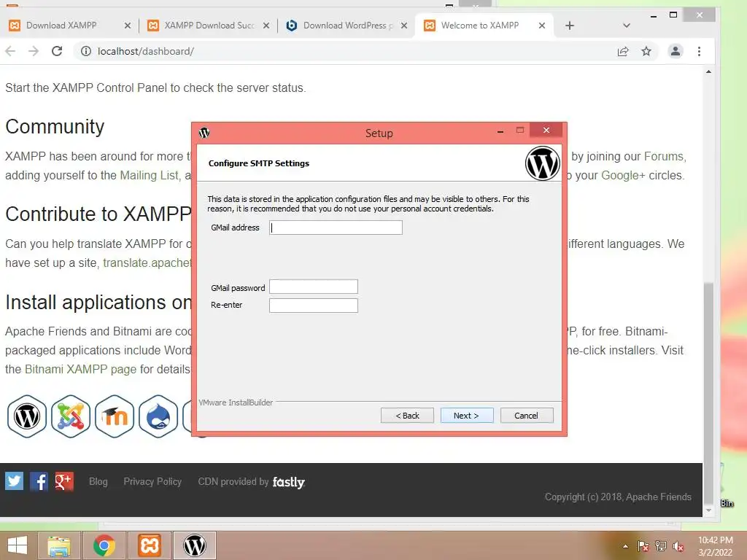Open a new tab with the plus button
Viewport: 747px width, 560px height.
tap(569, 26)
